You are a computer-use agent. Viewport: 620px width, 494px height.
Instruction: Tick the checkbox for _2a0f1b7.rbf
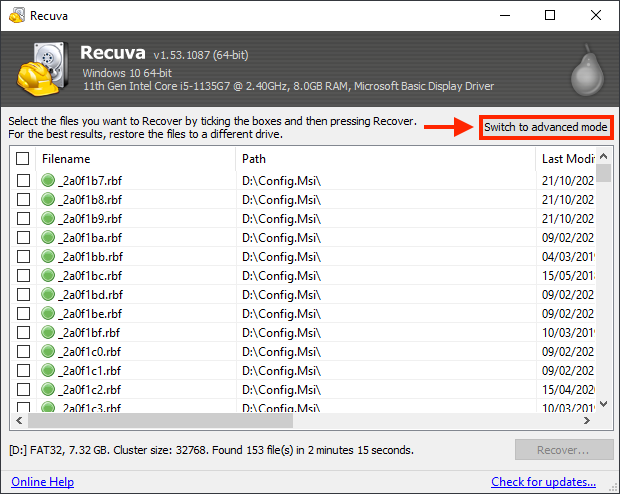point(23,181)
